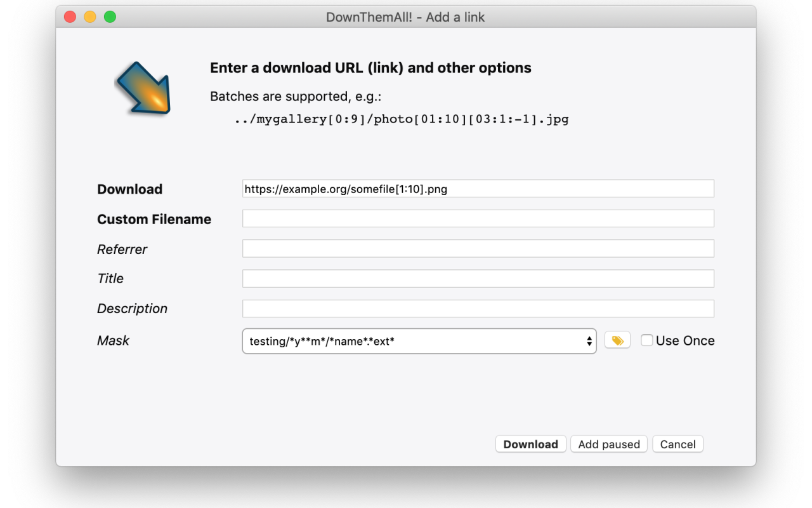Click the Description input field
The image size is (812, 508).
tap(478, 309)
